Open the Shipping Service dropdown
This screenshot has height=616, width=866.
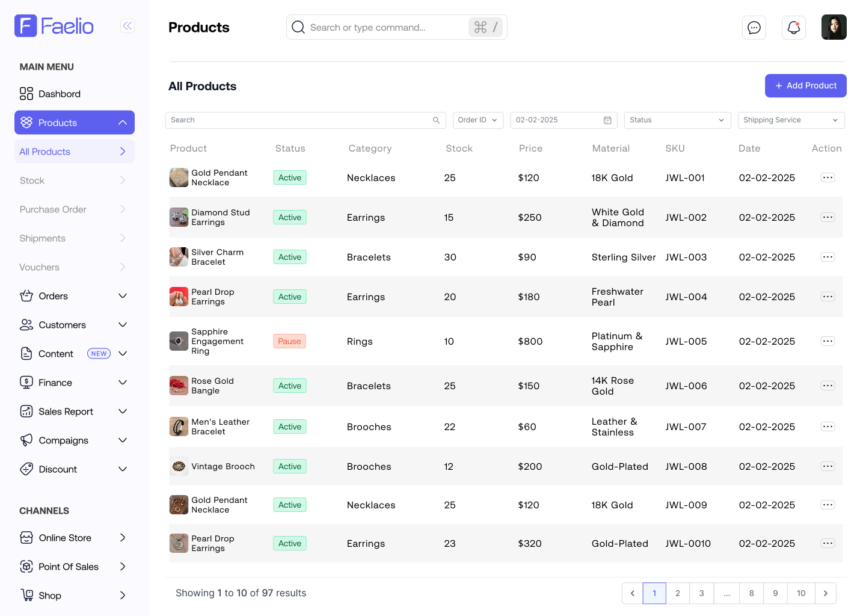point(790,120)
